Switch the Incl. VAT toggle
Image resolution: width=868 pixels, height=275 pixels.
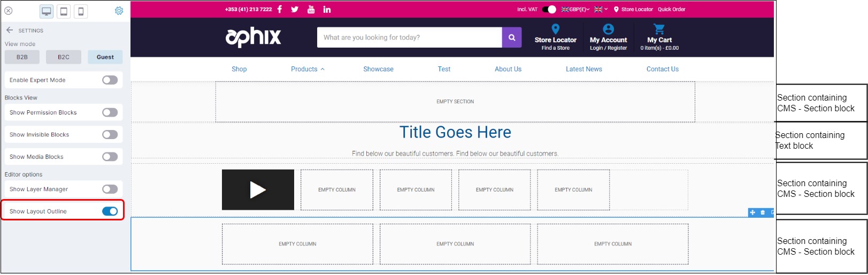pos(549,9)
